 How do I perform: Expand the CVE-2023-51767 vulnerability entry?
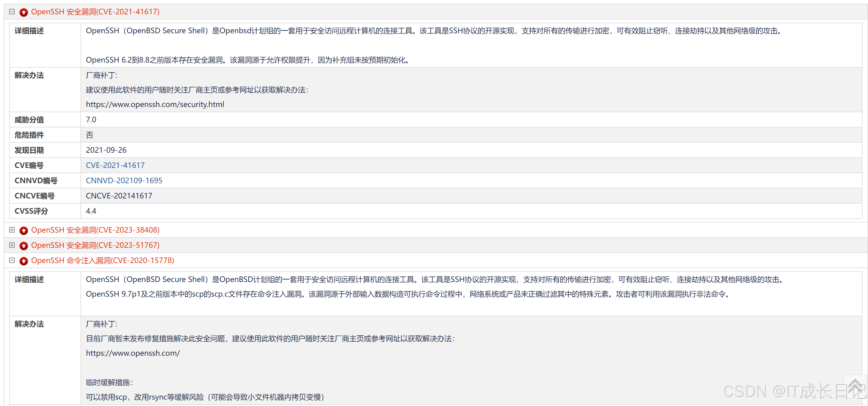[12, 245]
